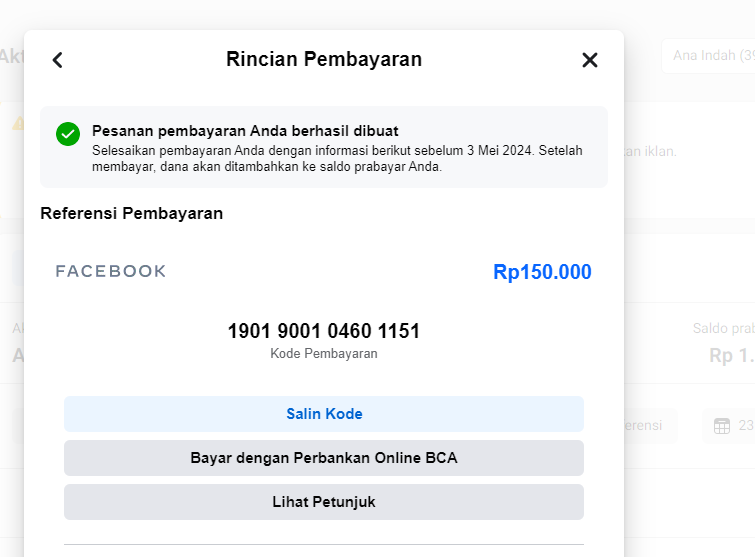This screenshot has height=557, width=755.
Task: Click the Saldo prabayar label in background
Action: pos(724,328)
